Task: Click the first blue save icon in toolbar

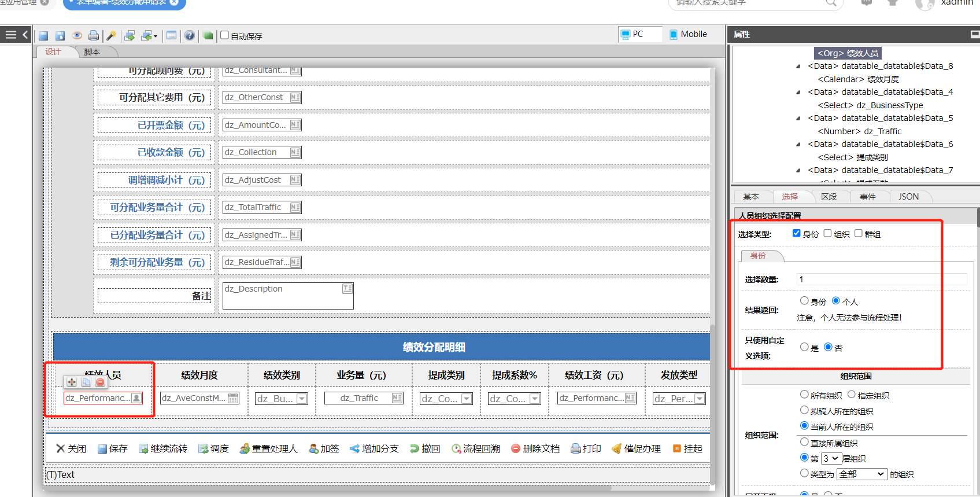Action: click(x=43, y=36)
